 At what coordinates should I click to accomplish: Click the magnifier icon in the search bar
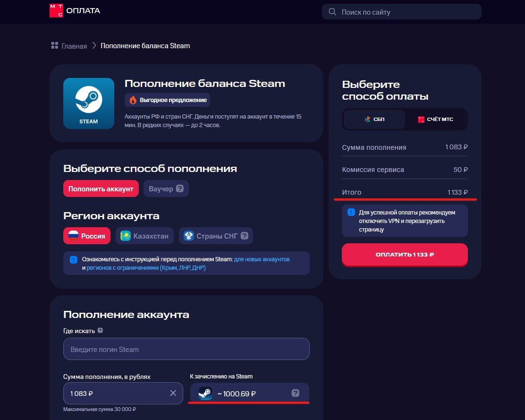332,11
